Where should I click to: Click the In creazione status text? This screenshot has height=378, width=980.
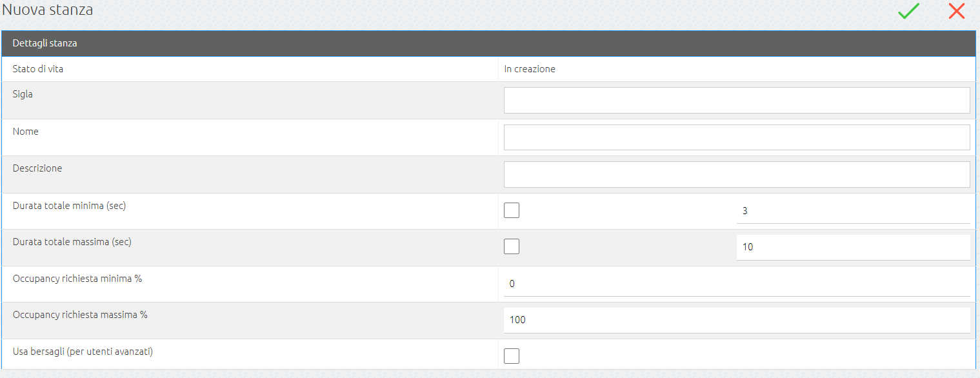pyautogui.click(x=530, y=69)
